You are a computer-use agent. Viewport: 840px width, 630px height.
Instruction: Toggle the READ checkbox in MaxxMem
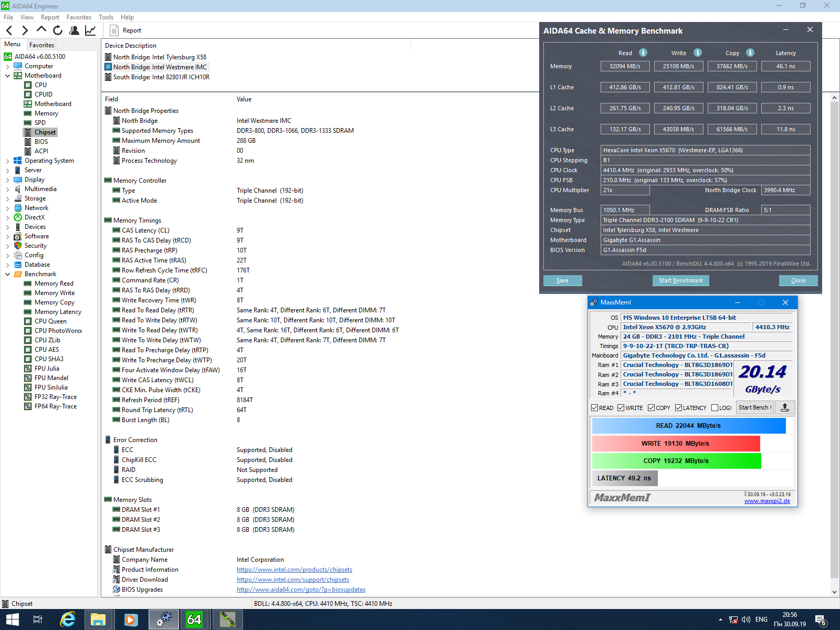[x=595, y=408]
